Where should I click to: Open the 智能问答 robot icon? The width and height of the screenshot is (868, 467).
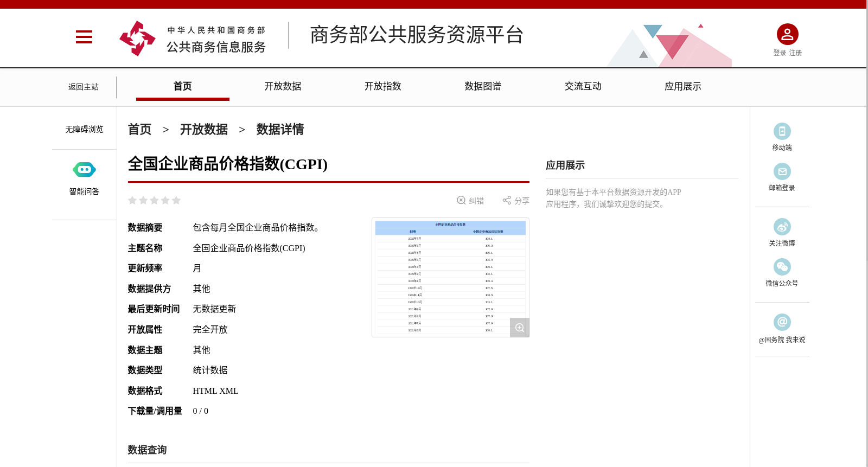pos(84,170)
